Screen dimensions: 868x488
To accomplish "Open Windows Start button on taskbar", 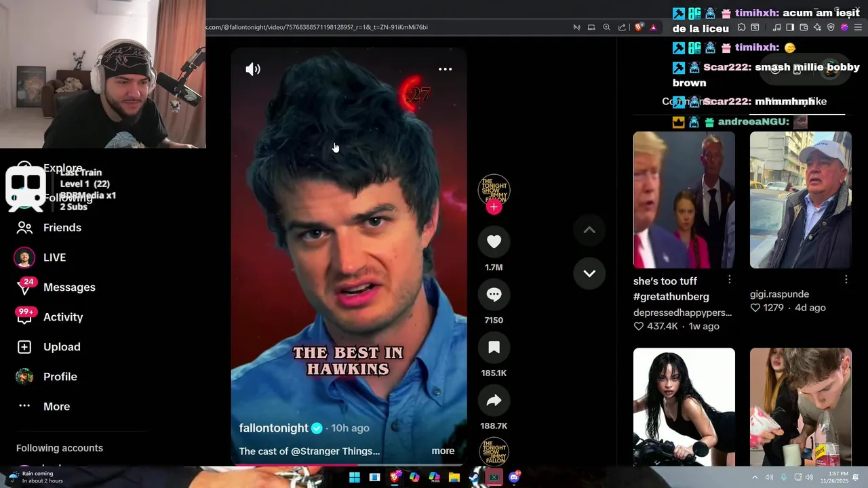I will tap(355, 477).
